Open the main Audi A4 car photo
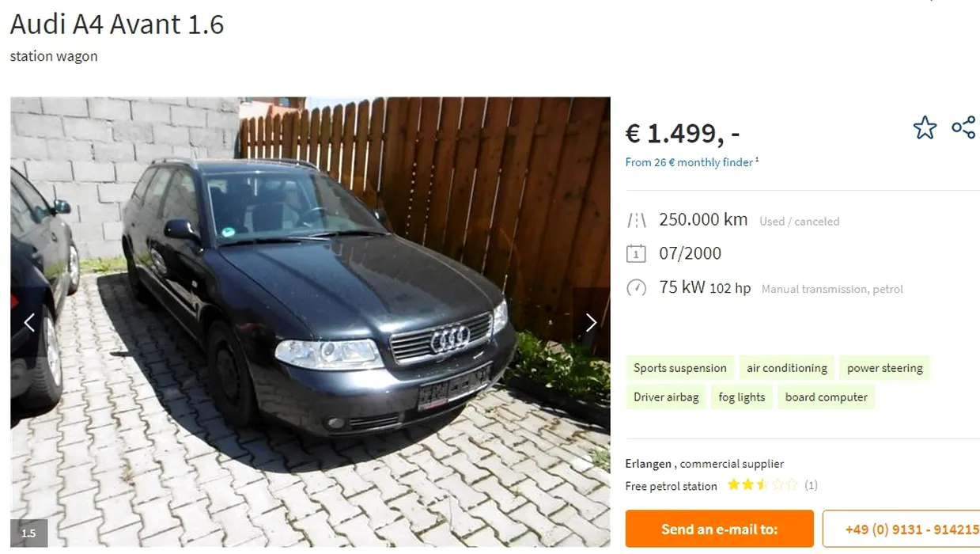Image resolution: width=980 pixels, height=554 pixels. [x=310, y=322]
